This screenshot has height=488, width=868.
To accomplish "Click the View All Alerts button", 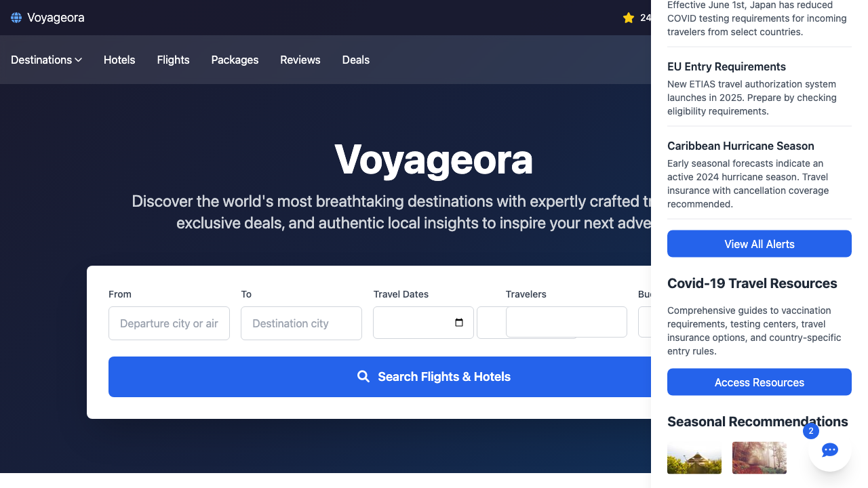I will click(759, 244).
